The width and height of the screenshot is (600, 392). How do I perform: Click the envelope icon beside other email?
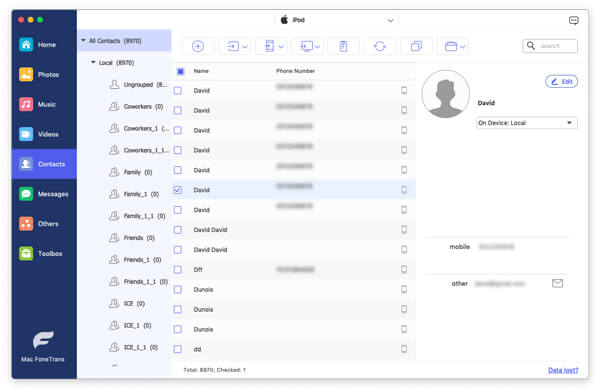[558, 283]
